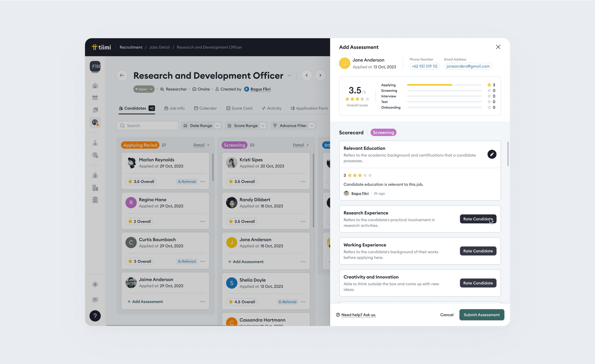The image size is (595, 364).
Task: Go to the next job with right chevron
Action: click(320, 76)
